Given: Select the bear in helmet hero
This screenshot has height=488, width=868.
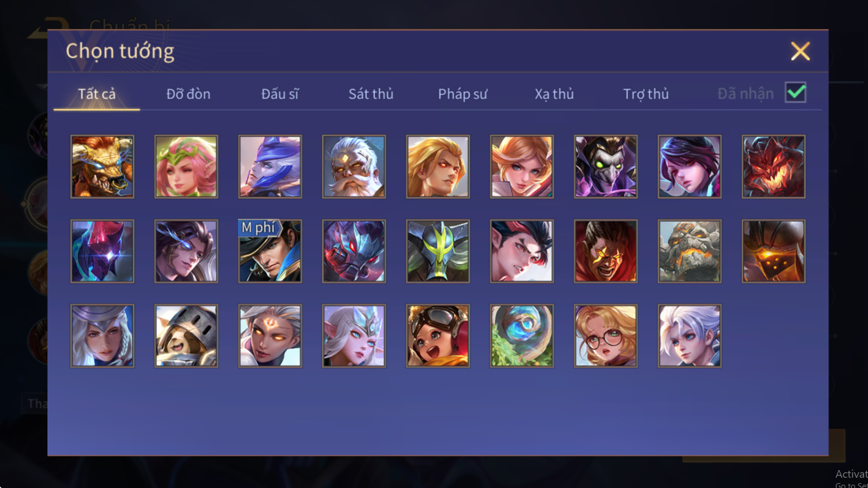Looking at the screenshot, I should tap(186, 336).
